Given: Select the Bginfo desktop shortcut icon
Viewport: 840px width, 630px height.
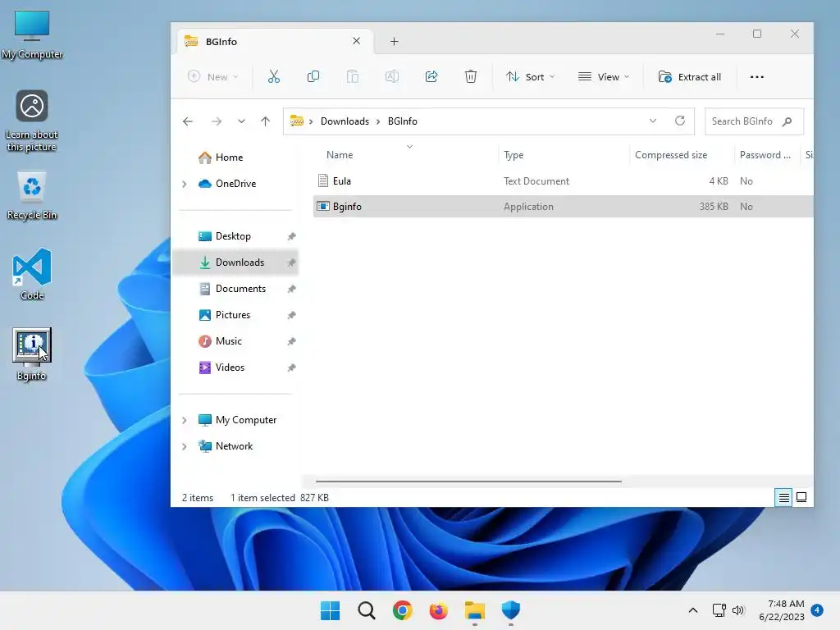Looking at the screenshot, I should point(32,354).
